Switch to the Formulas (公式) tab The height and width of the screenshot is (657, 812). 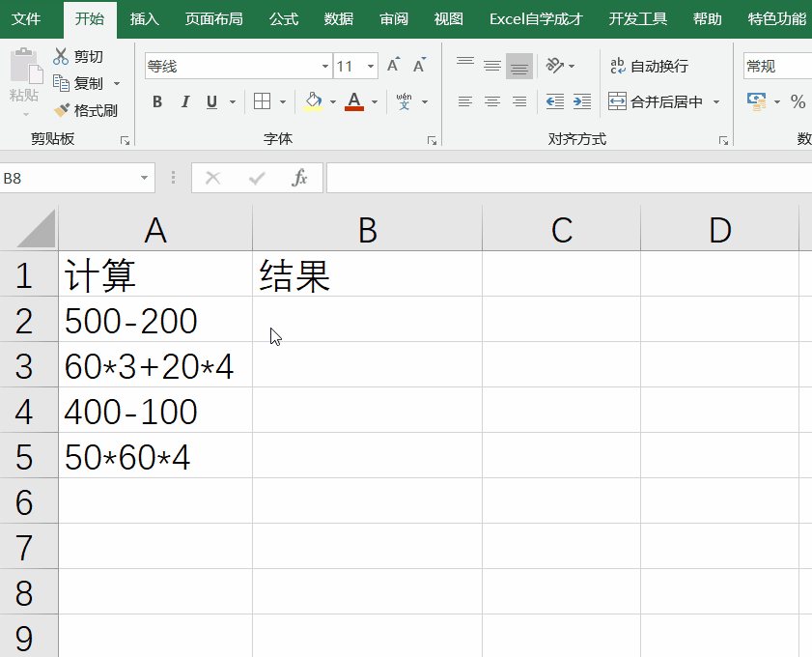coord(284,19)
